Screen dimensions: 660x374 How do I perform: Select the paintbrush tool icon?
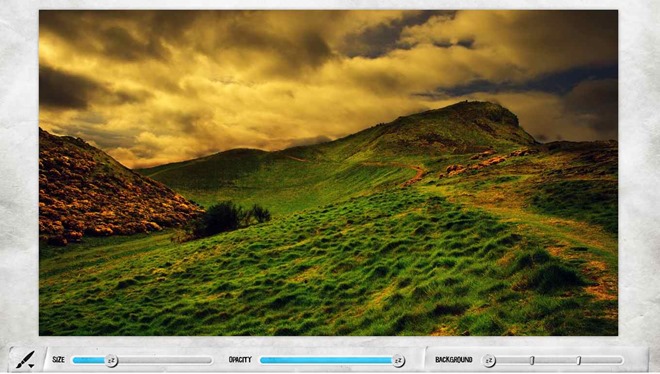tap(25, 359)
